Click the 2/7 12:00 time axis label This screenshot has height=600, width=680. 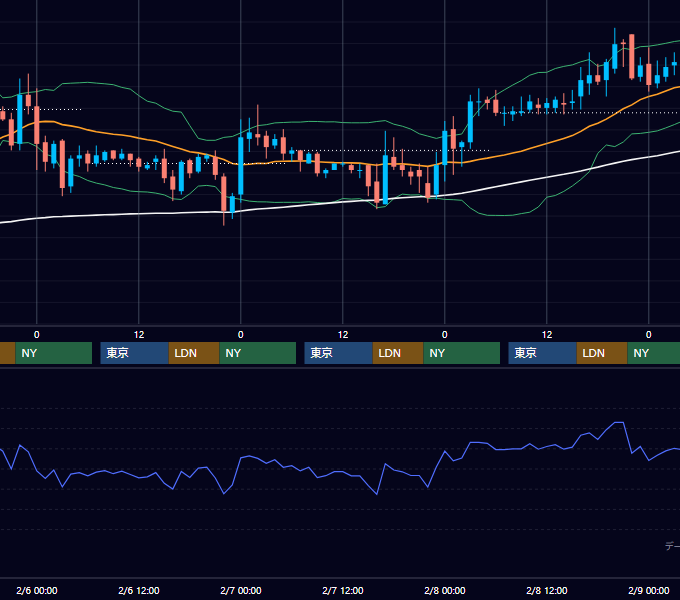(343, 590)
